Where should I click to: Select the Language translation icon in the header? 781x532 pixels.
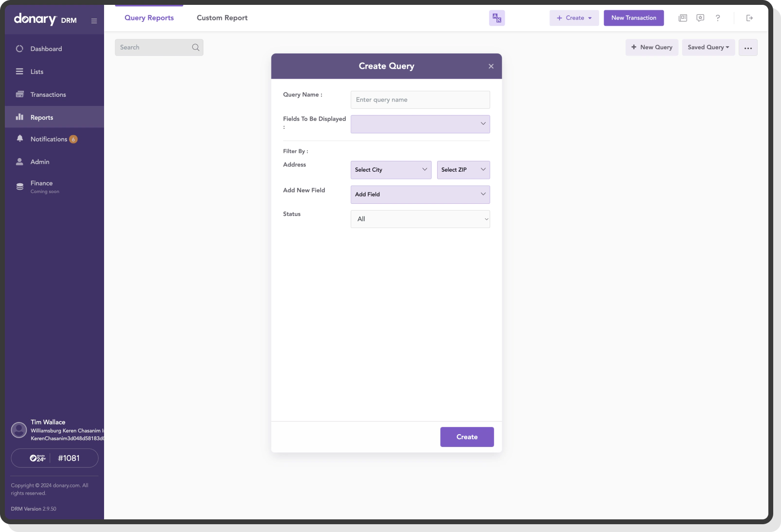click(497, 18)
